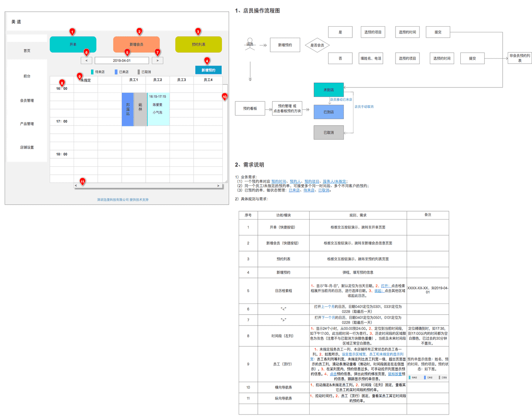532x416 pixels.
Task: Open the gray 姚林 appointment block
Action: (x=140, y=109)
